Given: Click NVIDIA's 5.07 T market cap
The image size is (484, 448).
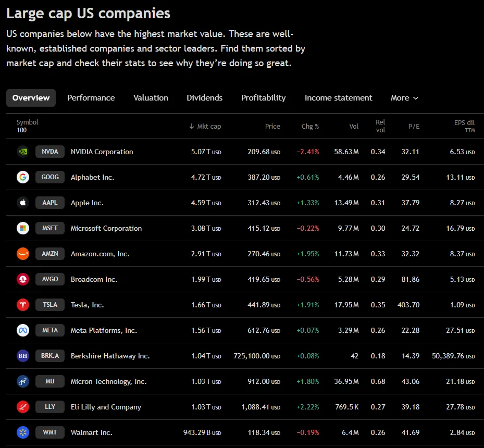Looking at the screenshot, I should [206, 152].
